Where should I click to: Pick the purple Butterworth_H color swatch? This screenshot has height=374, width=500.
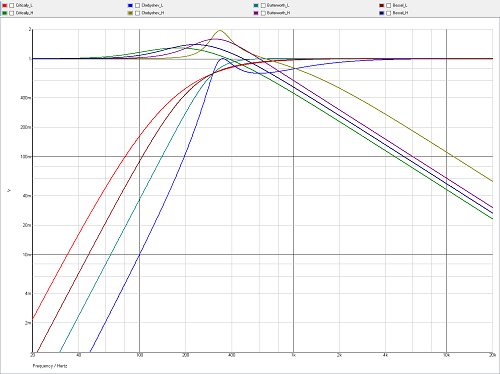click(x=256, y=13)
